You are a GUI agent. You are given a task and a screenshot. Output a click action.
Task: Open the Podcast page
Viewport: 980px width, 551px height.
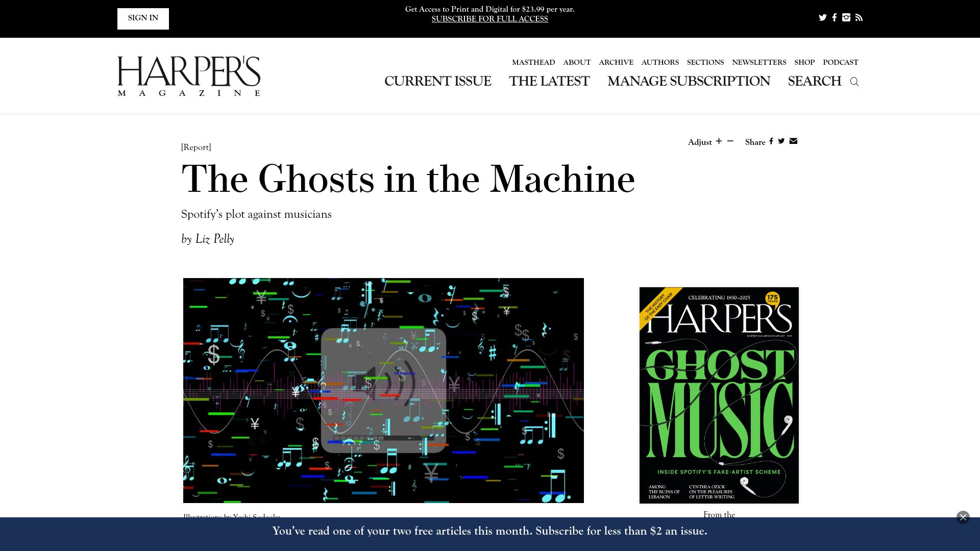pyautogui.click(x=841, y=62)
